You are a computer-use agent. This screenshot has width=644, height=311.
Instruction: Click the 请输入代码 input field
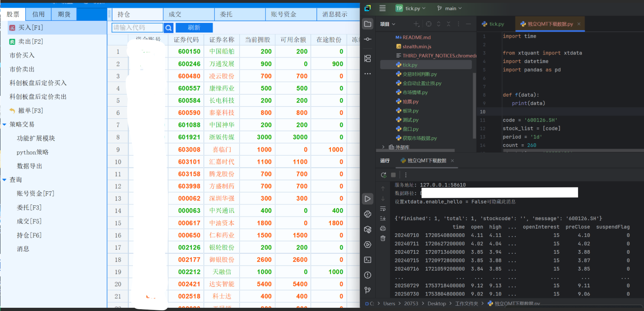point(138,28)
